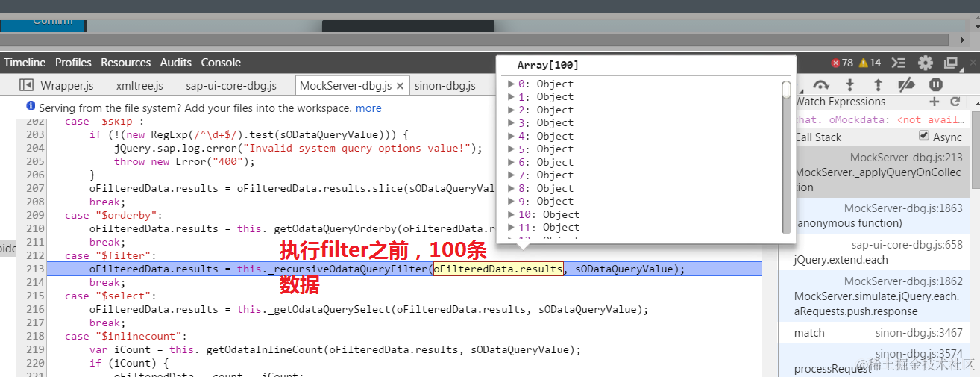
Task: Follow the 'more' workspace link
Action: (368, 108)
